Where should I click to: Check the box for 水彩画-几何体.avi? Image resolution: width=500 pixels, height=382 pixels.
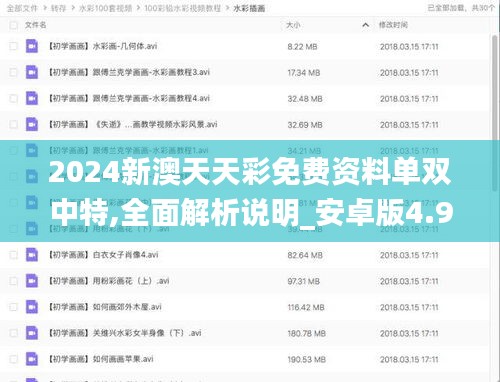[13, 46]
